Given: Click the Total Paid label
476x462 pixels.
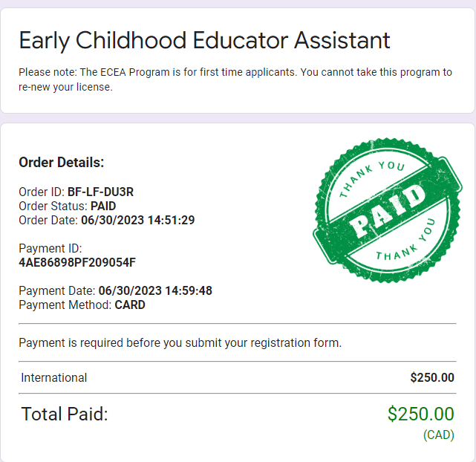Looking at the screenshot, I should click(65, 414).
